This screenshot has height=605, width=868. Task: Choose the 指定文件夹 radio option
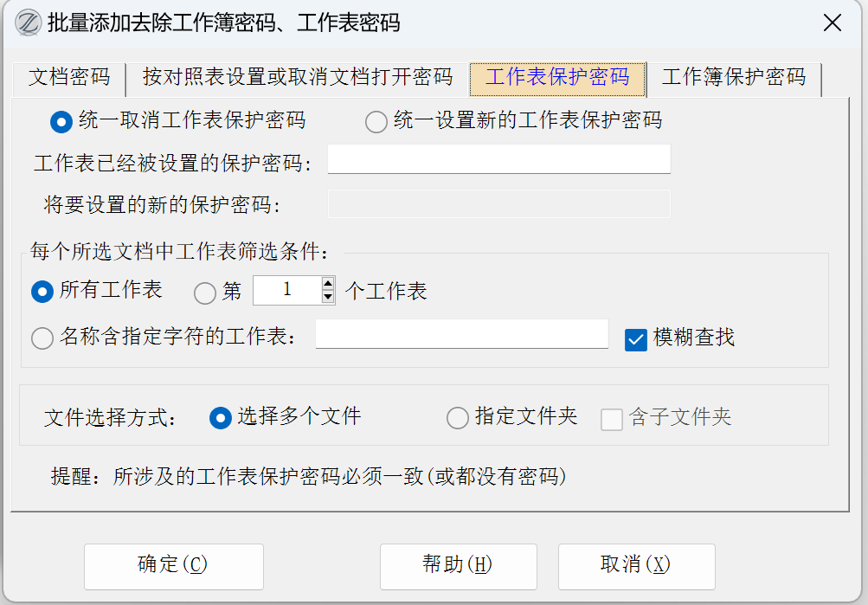click(x=457, y=419)
